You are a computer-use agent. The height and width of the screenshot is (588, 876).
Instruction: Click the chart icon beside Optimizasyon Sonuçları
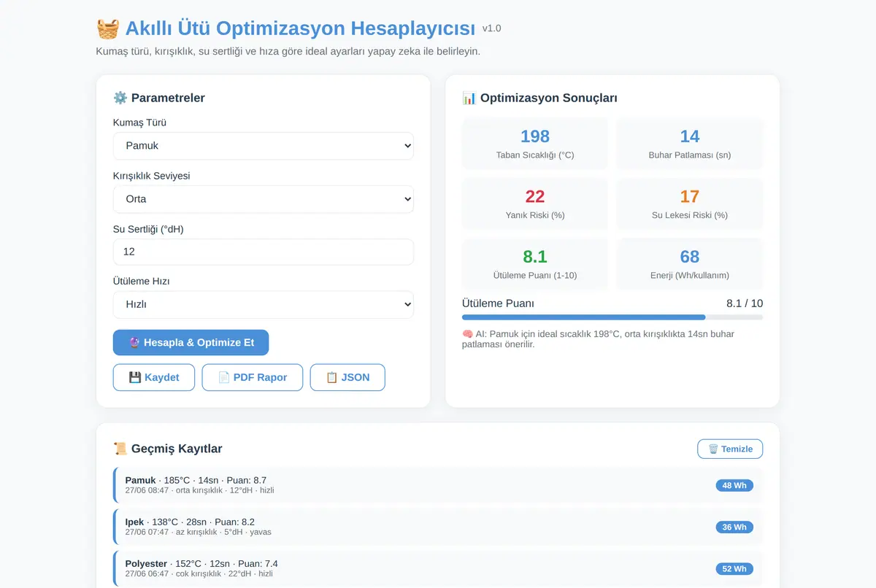point(469,98)
